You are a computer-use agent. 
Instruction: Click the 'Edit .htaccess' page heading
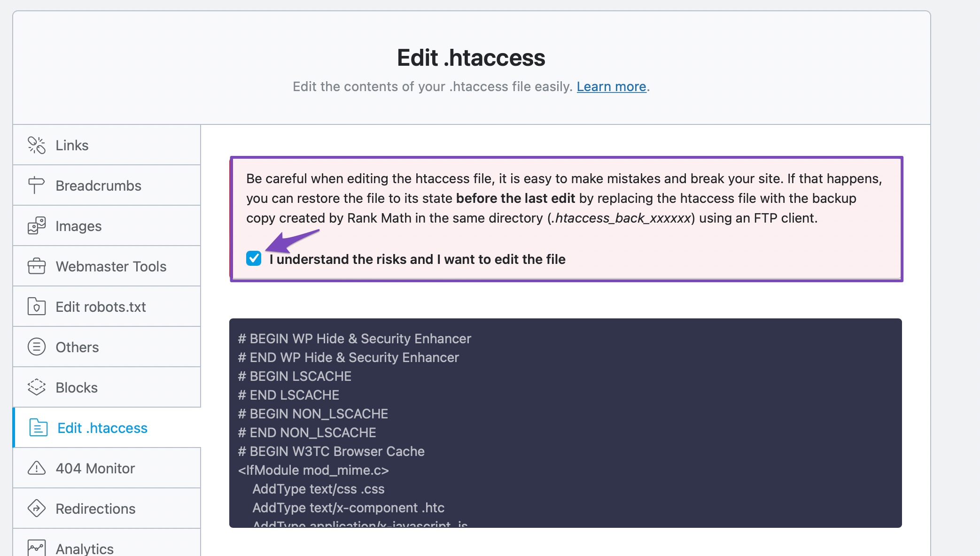click(x=471, y=58)
